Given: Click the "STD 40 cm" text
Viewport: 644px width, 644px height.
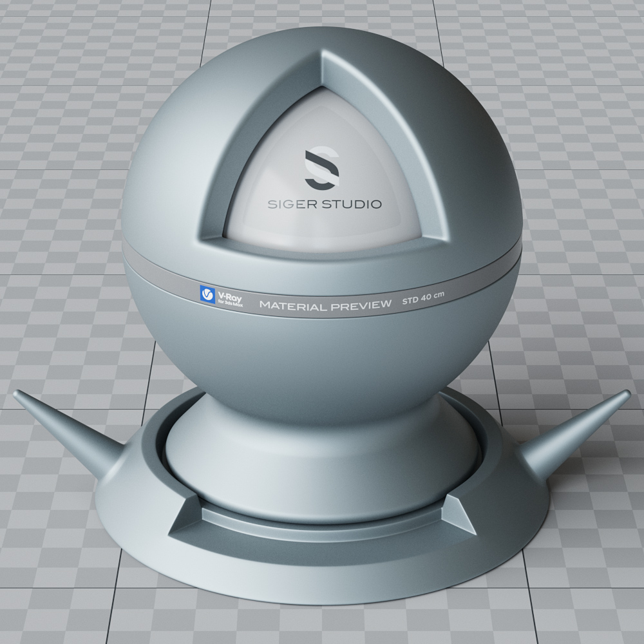Looking at the screenshot, I should coord(423,298).
